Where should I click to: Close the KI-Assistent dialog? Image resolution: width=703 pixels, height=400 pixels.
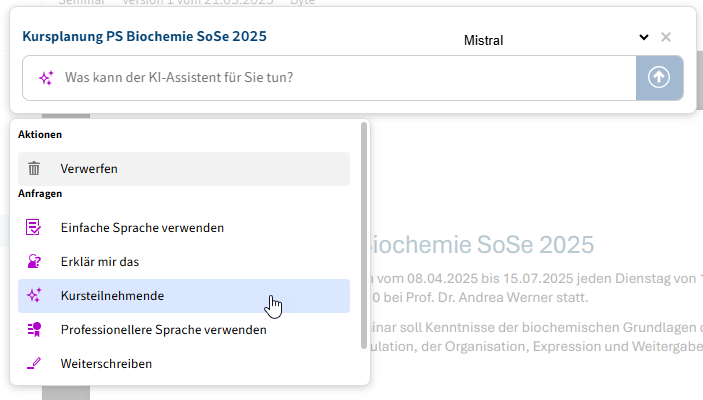(666, 37)
